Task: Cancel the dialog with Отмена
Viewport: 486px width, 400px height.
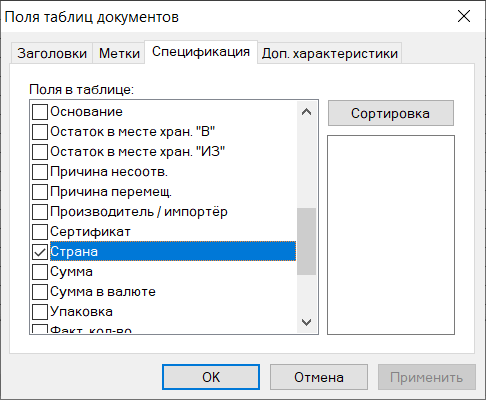Action: (319, 377)
